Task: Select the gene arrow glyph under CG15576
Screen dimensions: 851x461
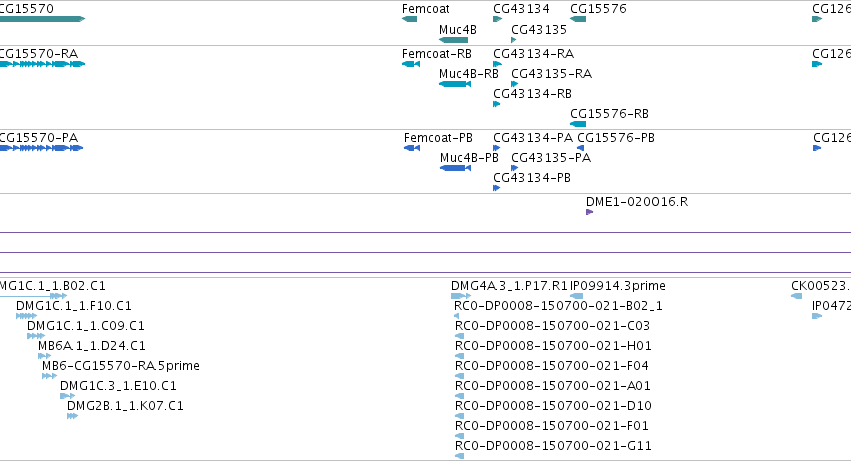Action: tap(577, 19)
